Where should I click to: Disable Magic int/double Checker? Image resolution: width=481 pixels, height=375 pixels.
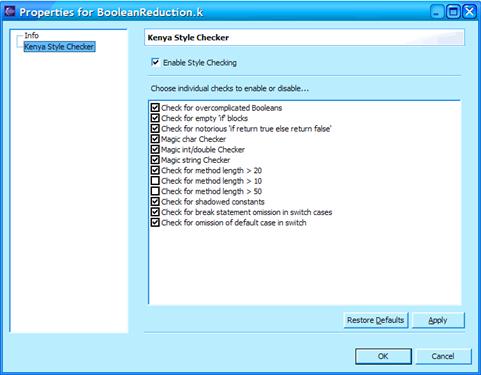155,149
